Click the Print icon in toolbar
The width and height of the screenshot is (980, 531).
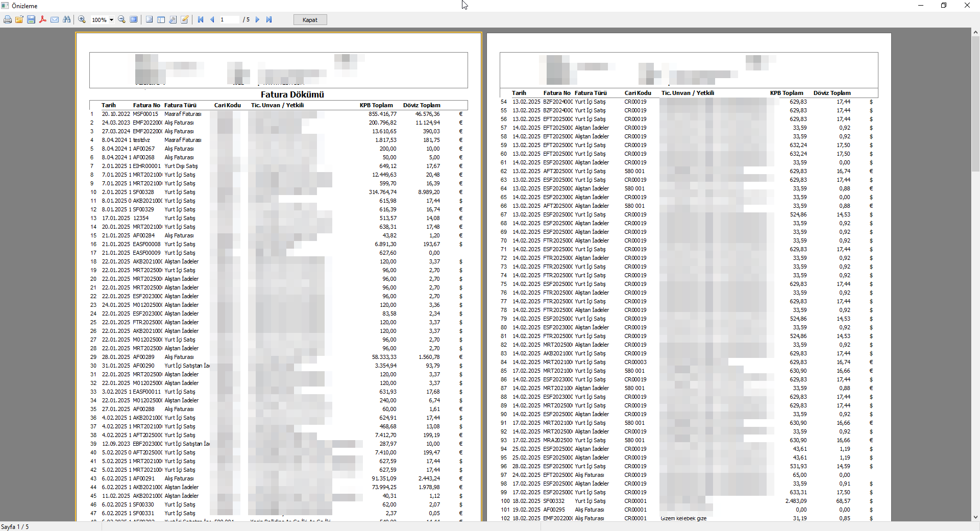pyautogui.click(x=8, y=19)
